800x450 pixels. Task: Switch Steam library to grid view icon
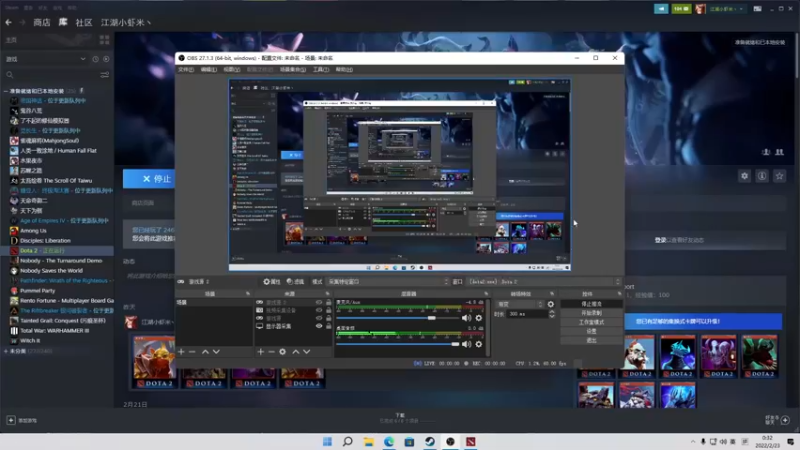pyautogui.click(x=105, y=40)
